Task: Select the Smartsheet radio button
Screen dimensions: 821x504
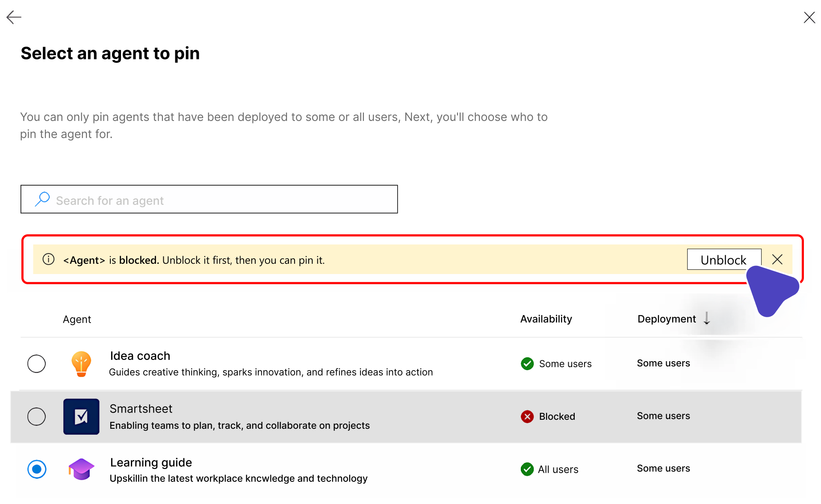Action: click(x=36, y=416)
